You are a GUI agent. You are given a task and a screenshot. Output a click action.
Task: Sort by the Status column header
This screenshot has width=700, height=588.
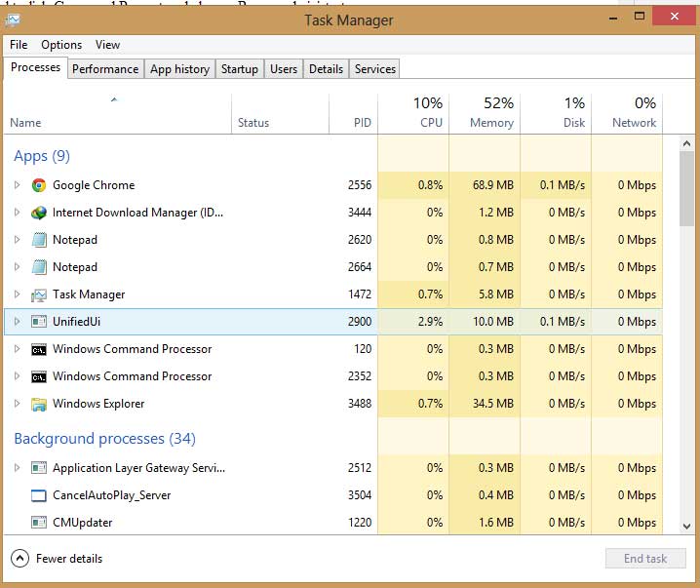click(x=281, y=114)
